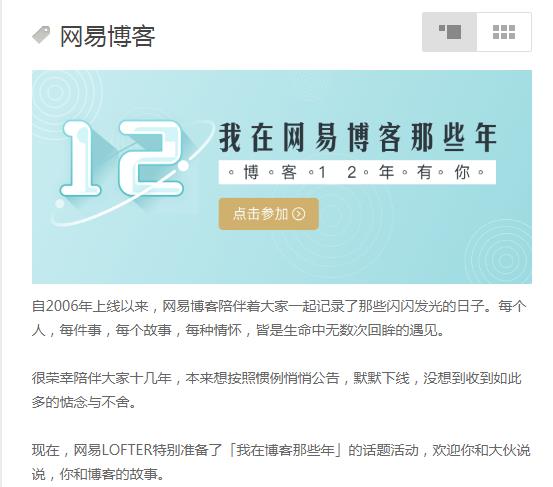The height and width of the screenshot is (487, 553).
Task: Click the 博客12年有你 white strip
Action: click(357, 172)
